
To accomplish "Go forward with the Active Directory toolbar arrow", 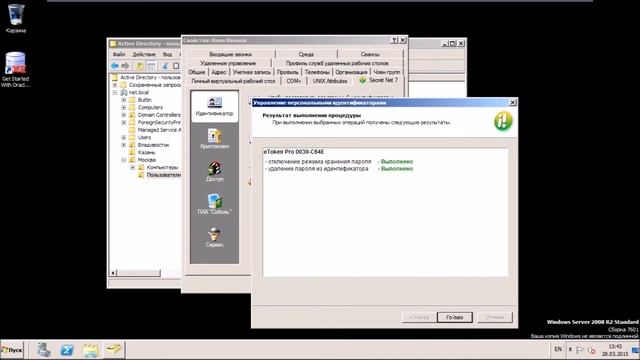I will [x=125, y=66].
